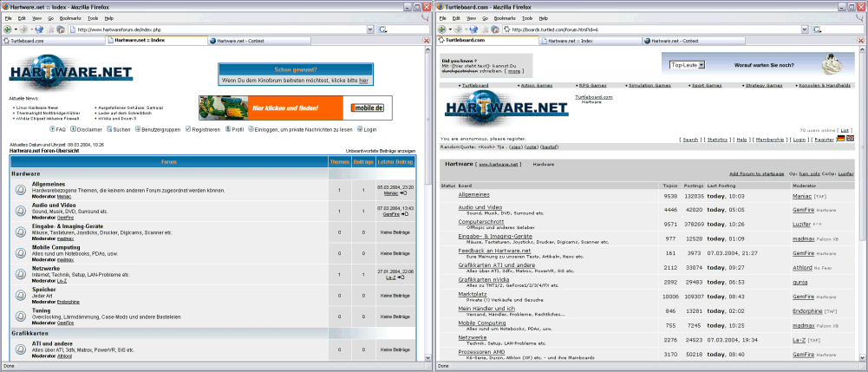Click Add Forum to startpage link
The width and height of the screenshot is (868, 372).
(757, 173)
